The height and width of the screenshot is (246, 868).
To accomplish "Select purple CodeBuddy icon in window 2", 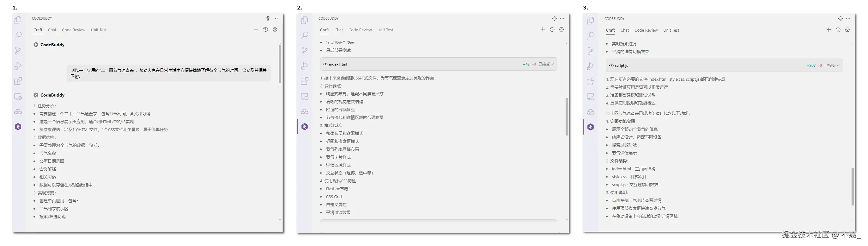I will click(x=305, y=127).
